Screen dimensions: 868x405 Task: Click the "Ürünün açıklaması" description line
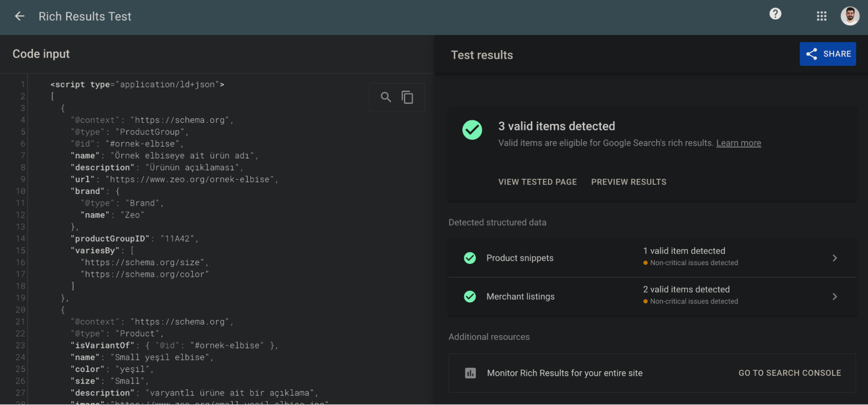(157, 167)
